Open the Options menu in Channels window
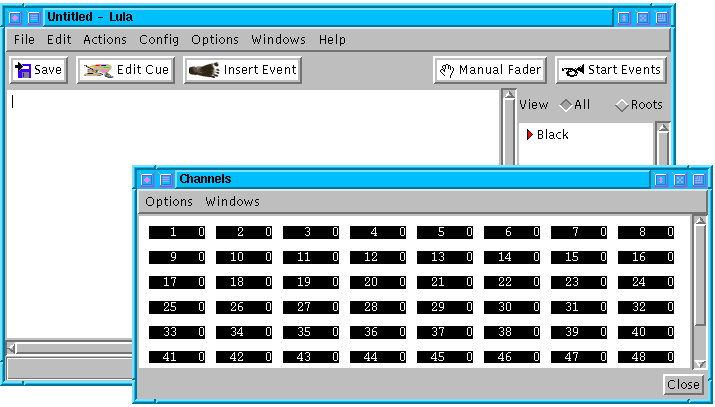 (x=169, y=202)
